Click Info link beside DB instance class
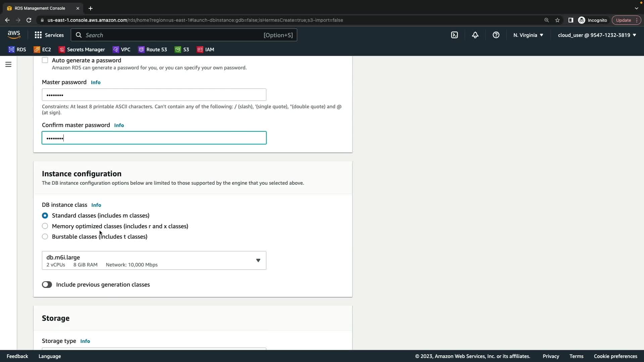 [x=96, y=205]
